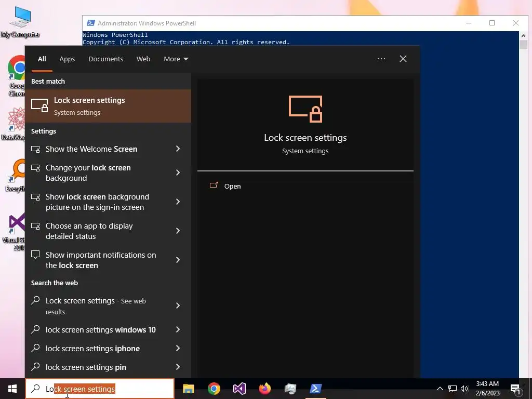Select the Visual Studio desktop shortcut
The height and width of the screenshot is (399, 532).
14,232
